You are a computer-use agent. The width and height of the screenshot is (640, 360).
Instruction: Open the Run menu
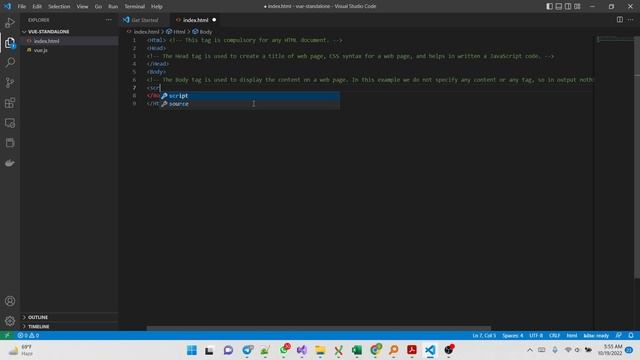click(x=113, y=7)
